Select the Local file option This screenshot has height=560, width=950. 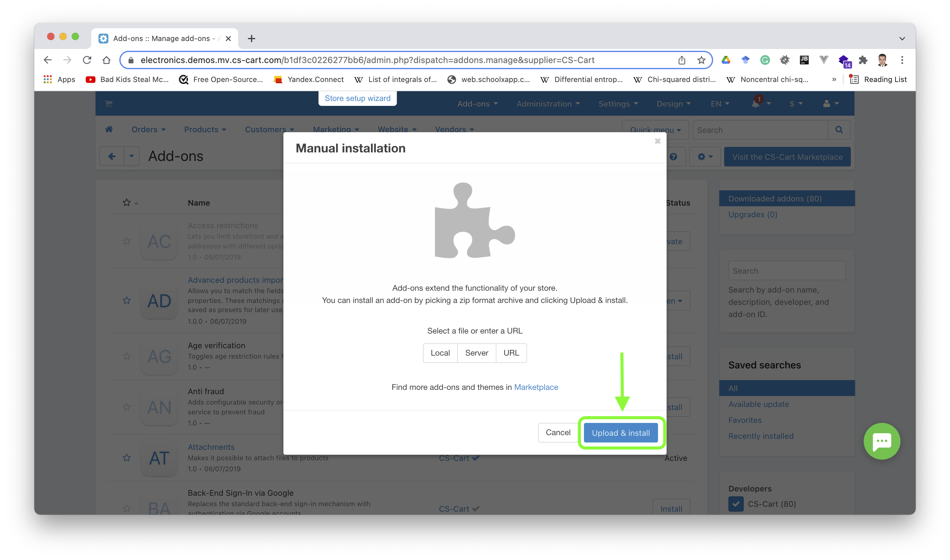440,353
